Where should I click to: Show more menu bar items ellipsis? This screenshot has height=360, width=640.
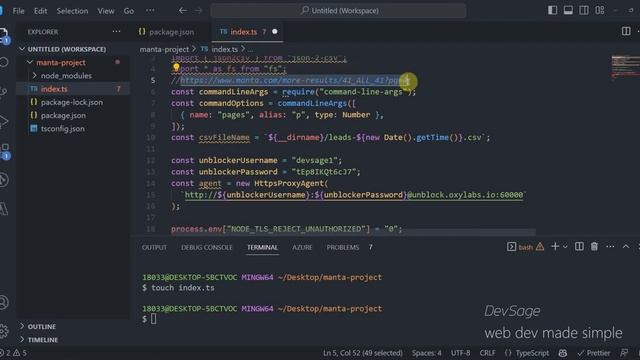click(x=150, y=11)
